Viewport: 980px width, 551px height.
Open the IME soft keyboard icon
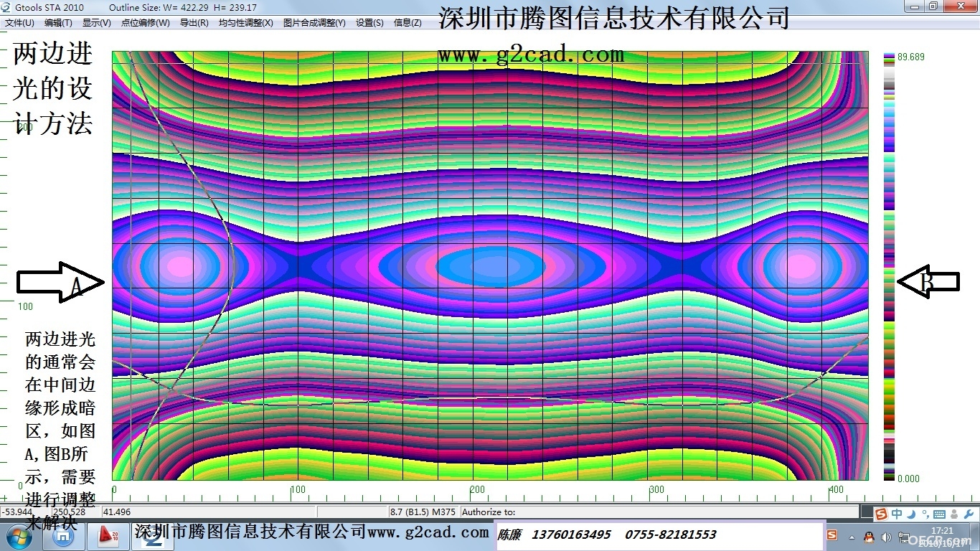939,514
